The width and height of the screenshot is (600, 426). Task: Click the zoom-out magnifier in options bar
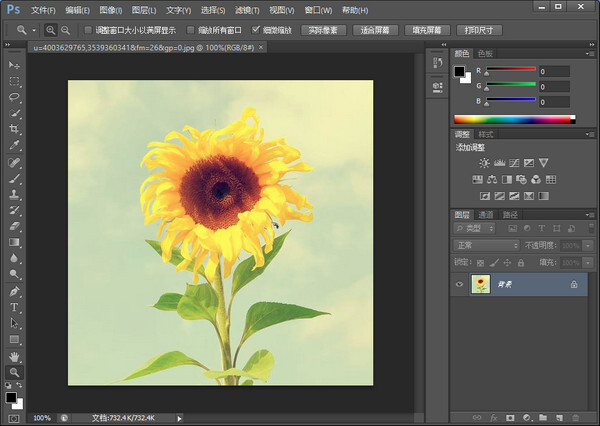point(65,30)
